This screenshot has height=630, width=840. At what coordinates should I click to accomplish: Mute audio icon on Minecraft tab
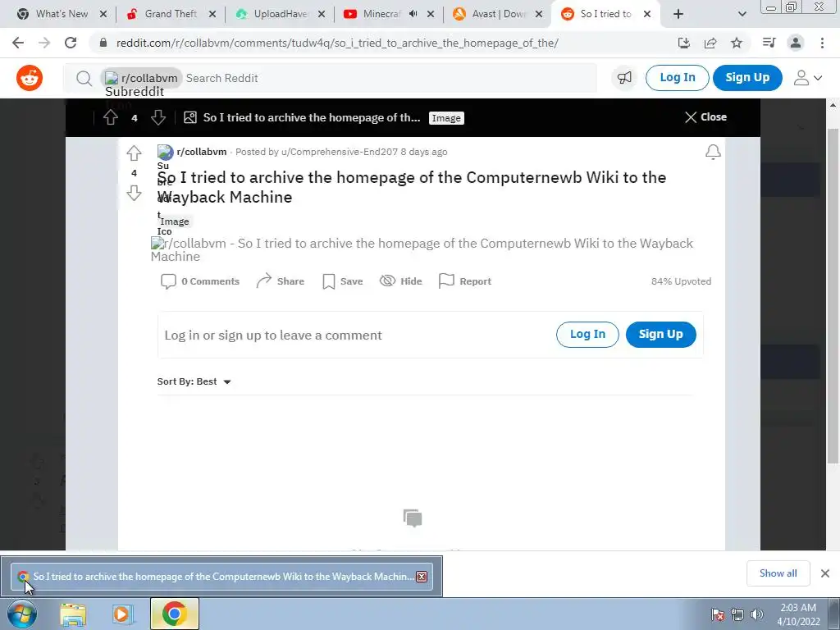click(x=413, y=14)
